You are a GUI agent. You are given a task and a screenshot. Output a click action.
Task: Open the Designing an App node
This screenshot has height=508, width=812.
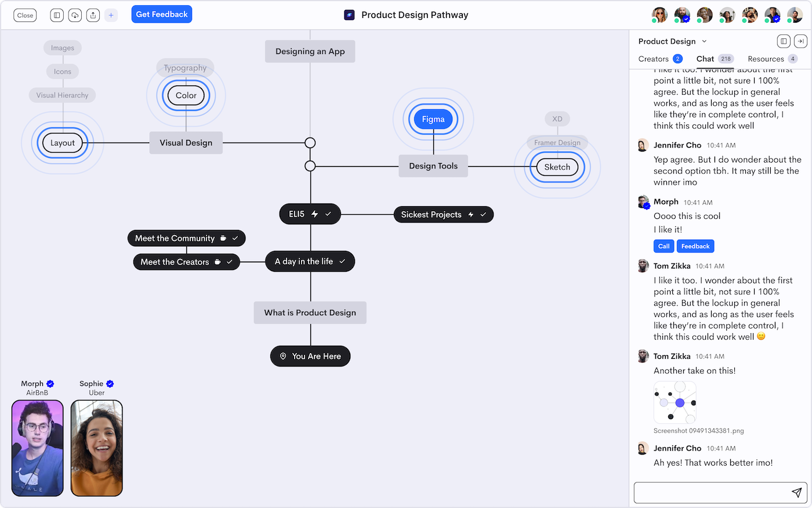(x=310, y=51)
